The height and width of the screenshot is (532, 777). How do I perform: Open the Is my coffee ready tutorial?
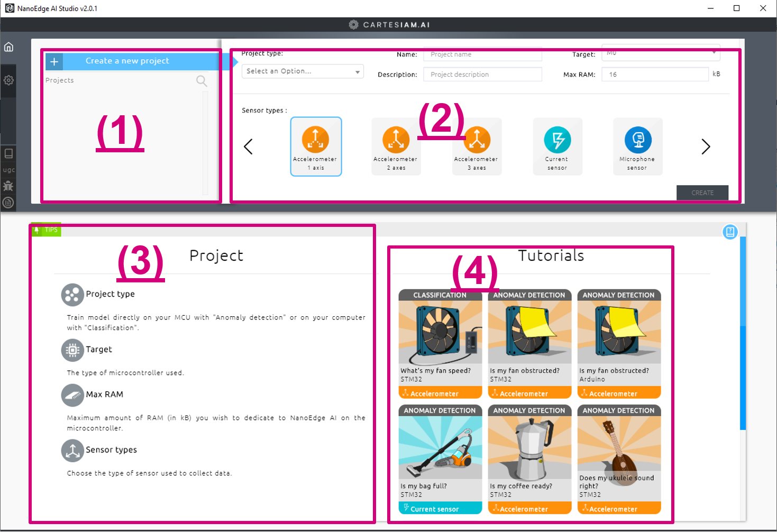coord(529,459)
